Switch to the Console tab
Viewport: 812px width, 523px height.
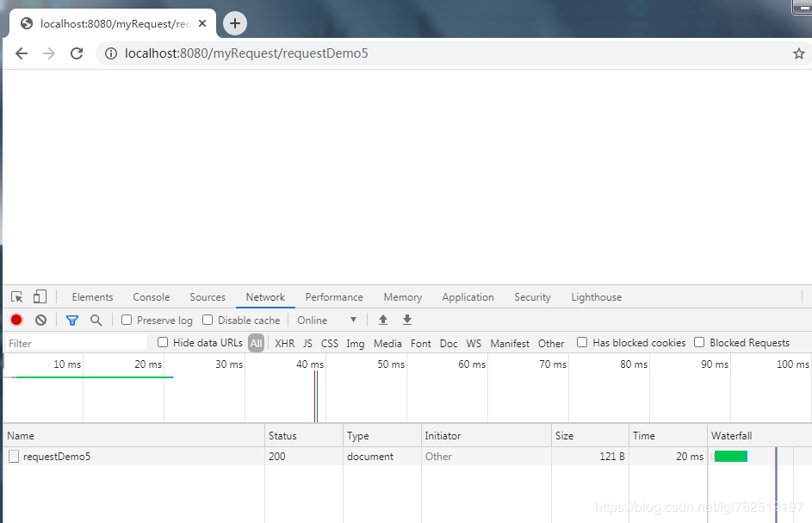pyautogui.click(x=152, y=297)
